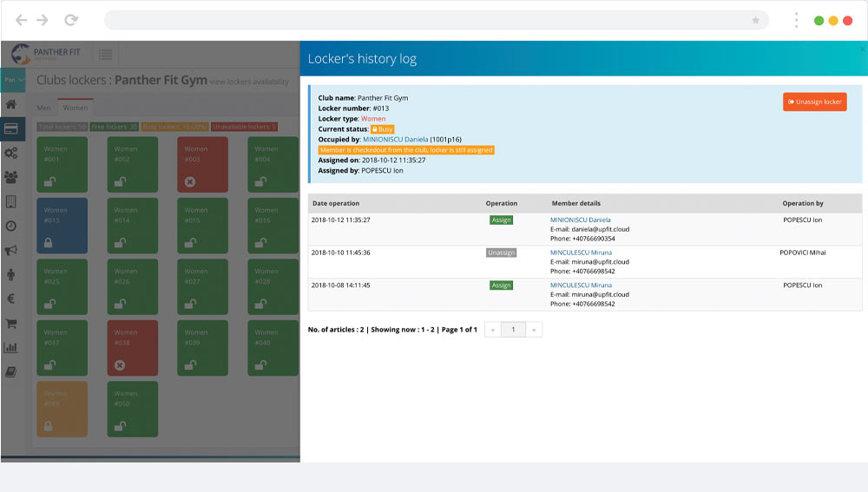Close the Locker's history log panel
The height and width of the screenshot is (492, 868).
(863, 49)
